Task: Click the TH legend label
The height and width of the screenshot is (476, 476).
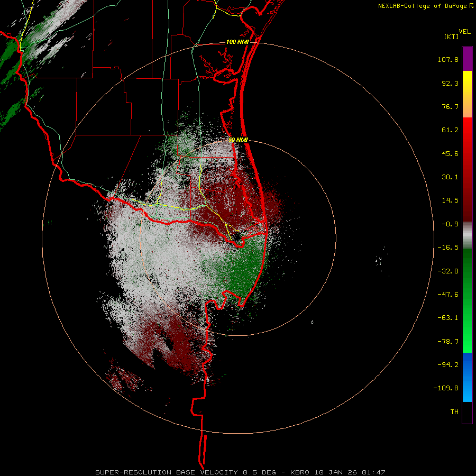Action: (454, 412)
